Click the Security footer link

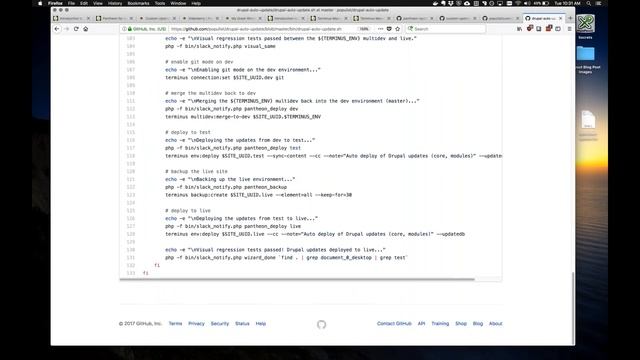point(220,324)
